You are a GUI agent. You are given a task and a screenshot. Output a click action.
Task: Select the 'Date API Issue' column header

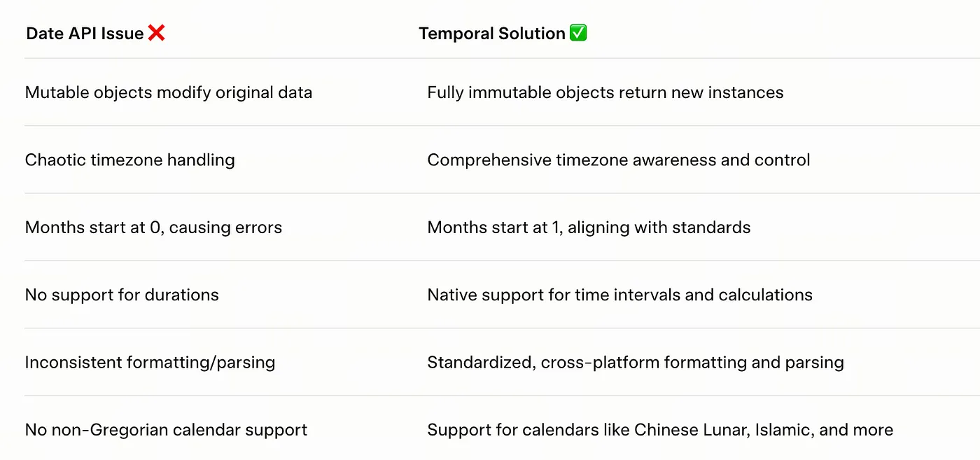click(x=85, y=33)
